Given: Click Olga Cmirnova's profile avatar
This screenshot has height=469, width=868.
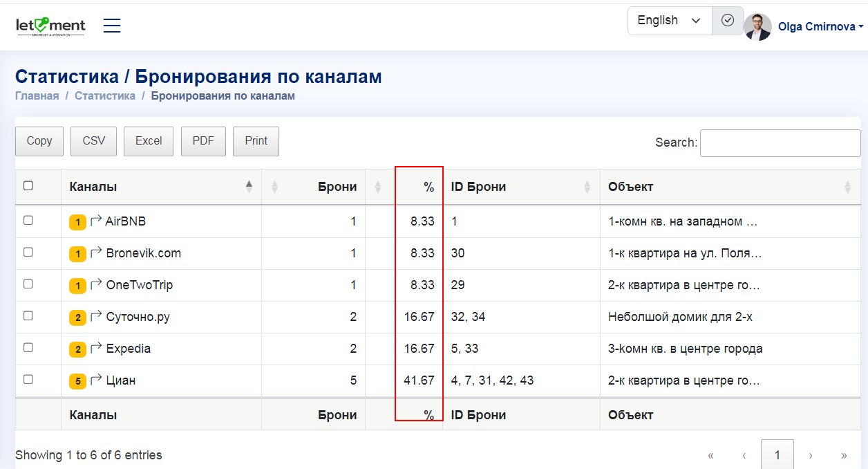Looking at the screenshot, I should pos(757,27).
